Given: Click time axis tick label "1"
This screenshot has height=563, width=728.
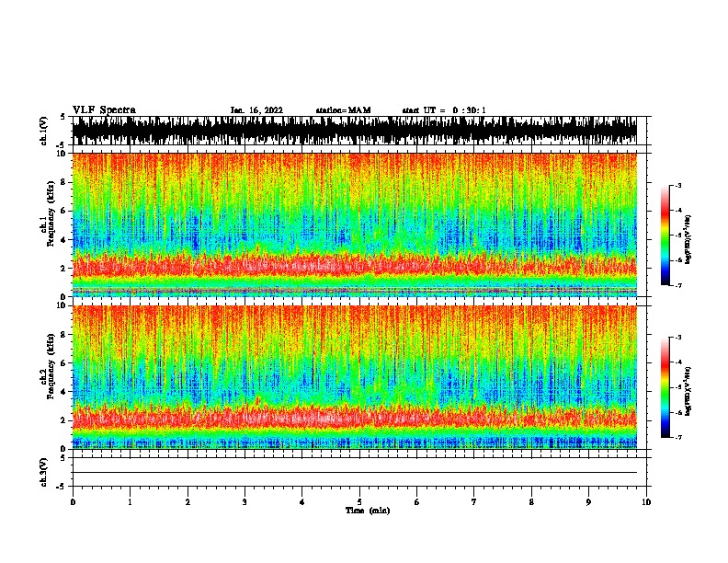Looking at the screenshot, I should coord(130,502).
